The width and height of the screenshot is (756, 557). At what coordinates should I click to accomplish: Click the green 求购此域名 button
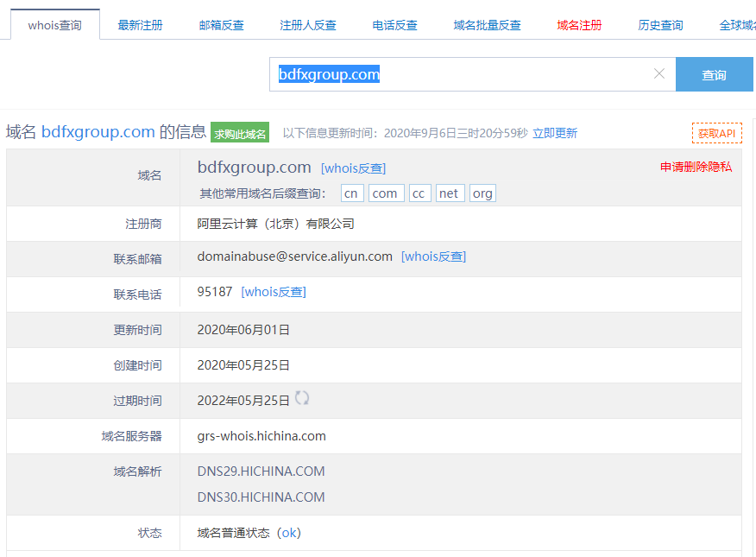coord(240,133)
